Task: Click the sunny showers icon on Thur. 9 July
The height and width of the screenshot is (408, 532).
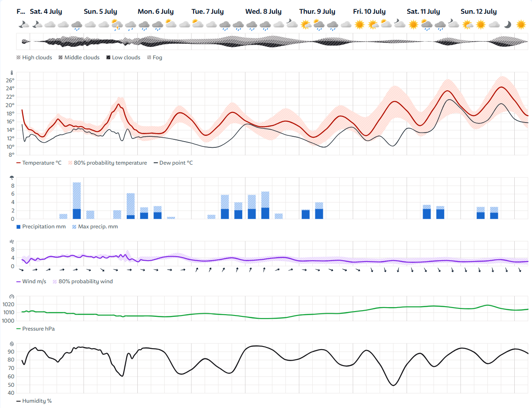Action: [x=319, y=24]
